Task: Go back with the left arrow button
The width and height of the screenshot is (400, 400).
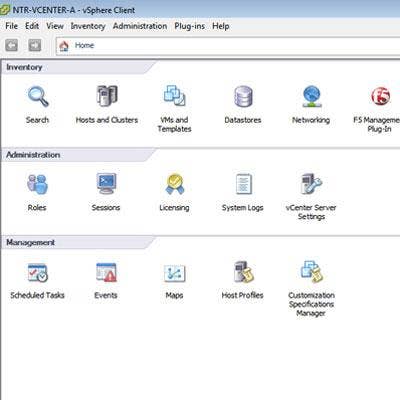Action: pyautogui.click(x=12, y=45)
